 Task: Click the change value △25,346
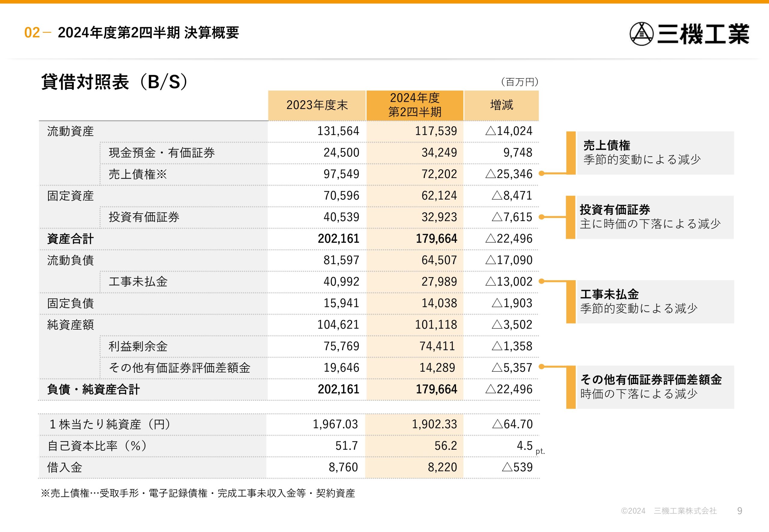pyautogui.click(x=509, y=174)
